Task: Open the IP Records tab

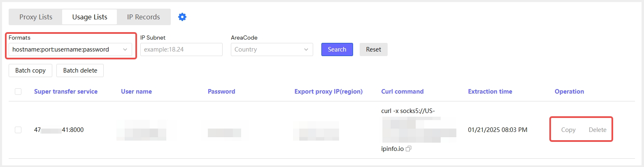Action: click(x=143, y=17)
